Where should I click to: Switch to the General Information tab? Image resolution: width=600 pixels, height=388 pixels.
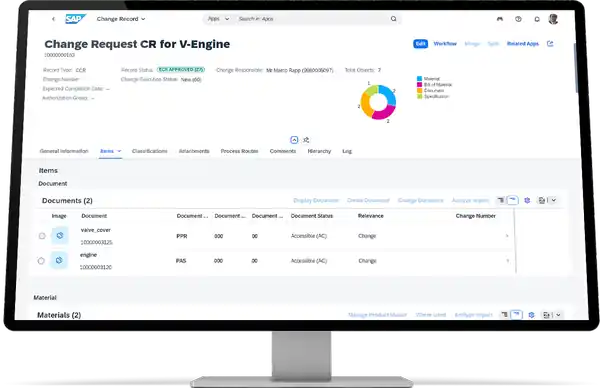click(64, 151)
